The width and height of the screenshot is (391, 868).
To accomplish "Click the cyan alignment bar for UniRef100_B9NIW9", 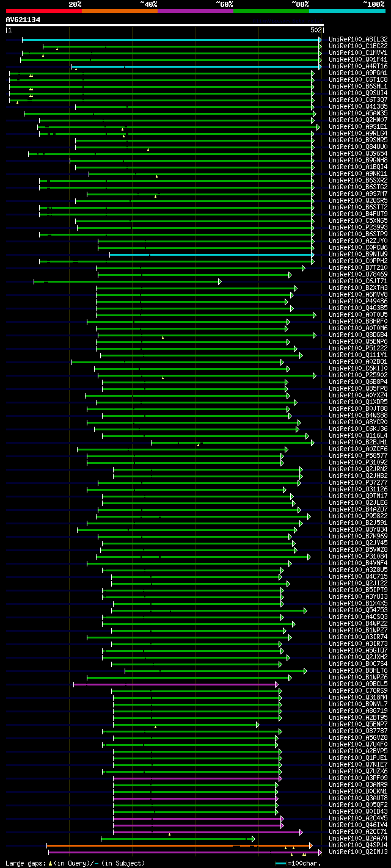I will pos(211,255).
